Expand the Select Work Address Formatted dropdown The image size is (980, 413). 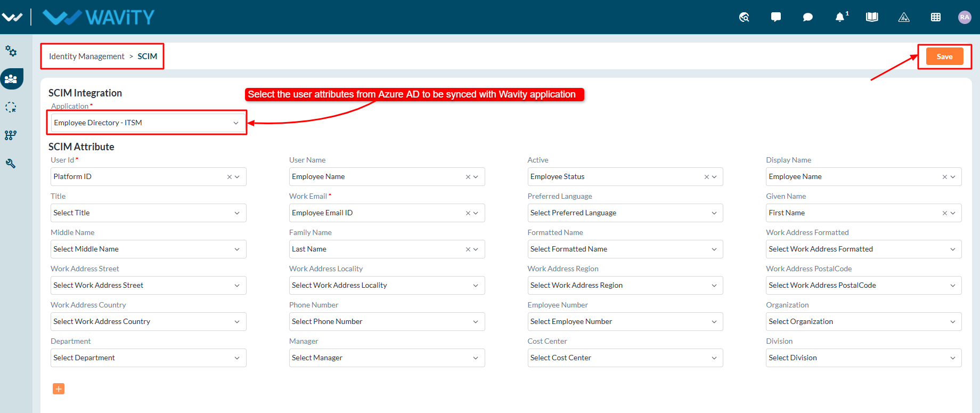pyautogui.click(x=864, y=249)
